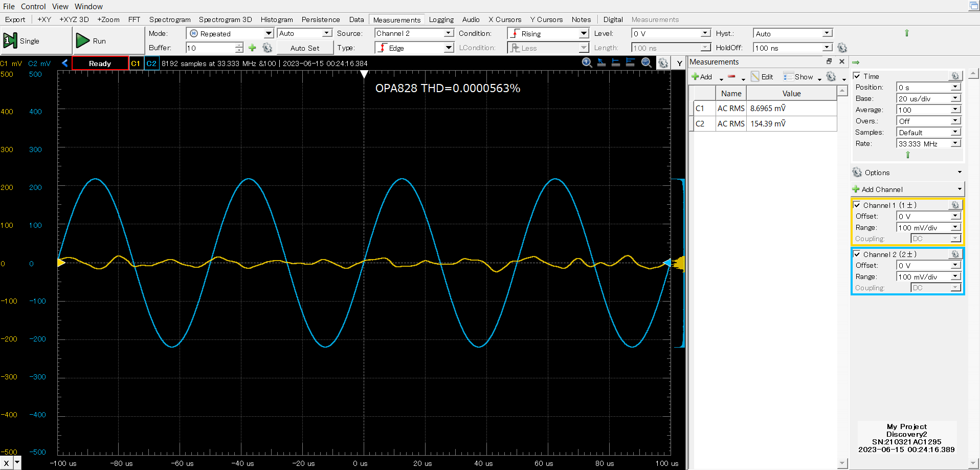This screenshot has width=980, height=470.
Task: Open the Average 100 dropdown
Action: point(929,110)
